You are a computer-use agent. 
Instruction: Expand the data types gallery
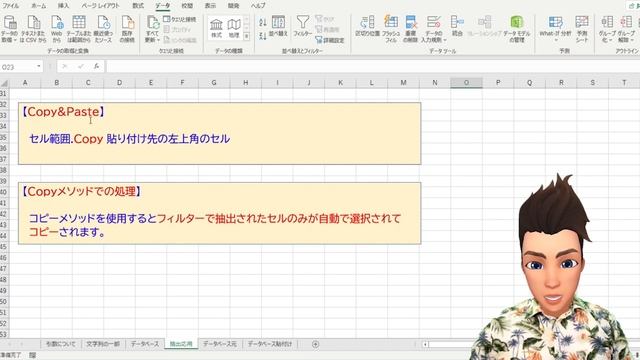click(247, 36)
